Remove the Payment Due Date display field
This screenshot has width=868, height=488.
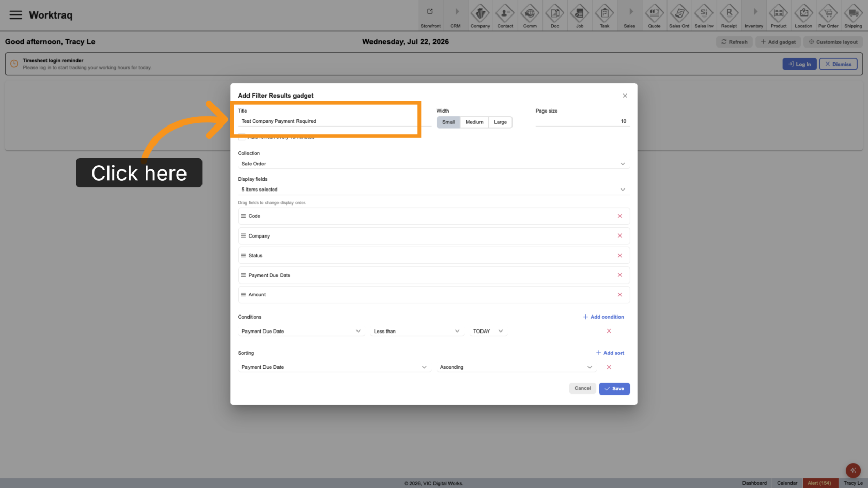pos(619,275)
